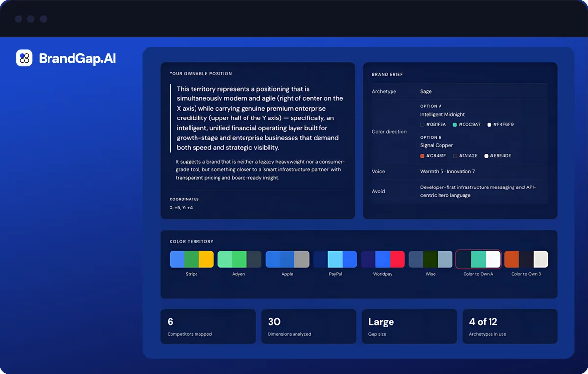588x374 pixels.
Task: Click the BrandGap.AI logo icon
Action: coord(24,58)
